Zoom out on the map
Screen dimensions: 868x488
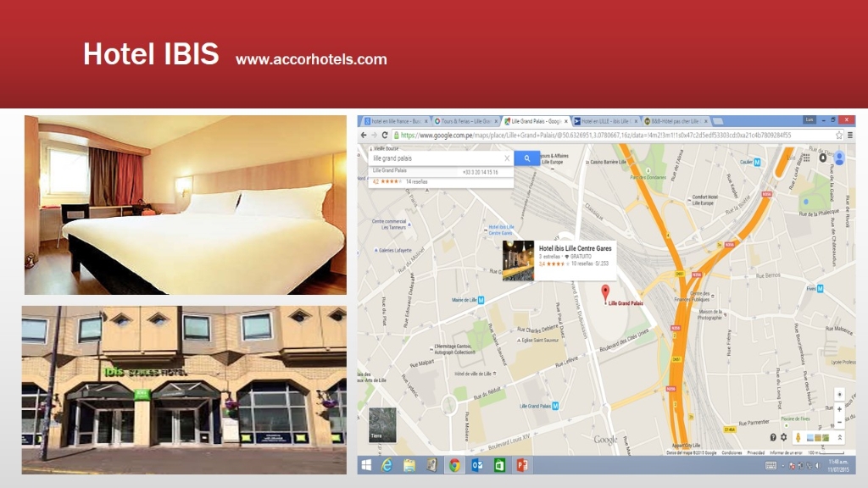[x=839, y=423]
